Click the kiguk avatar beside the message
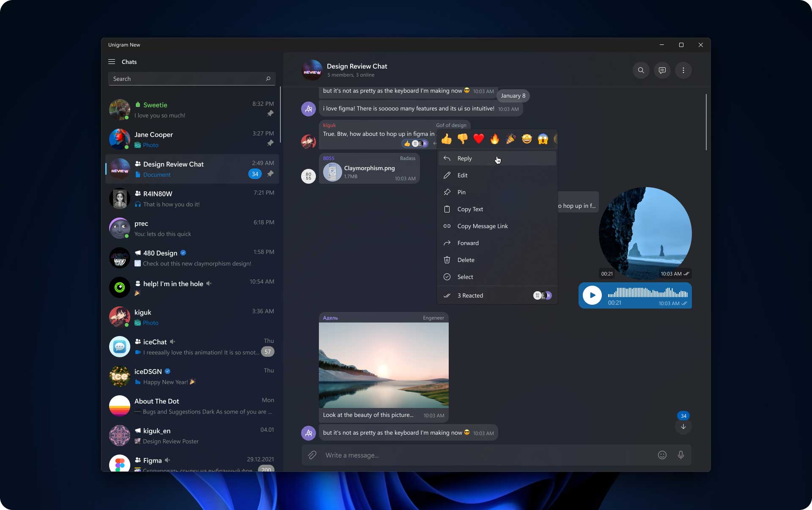812x510 pixels. click(x=308, y=142)
